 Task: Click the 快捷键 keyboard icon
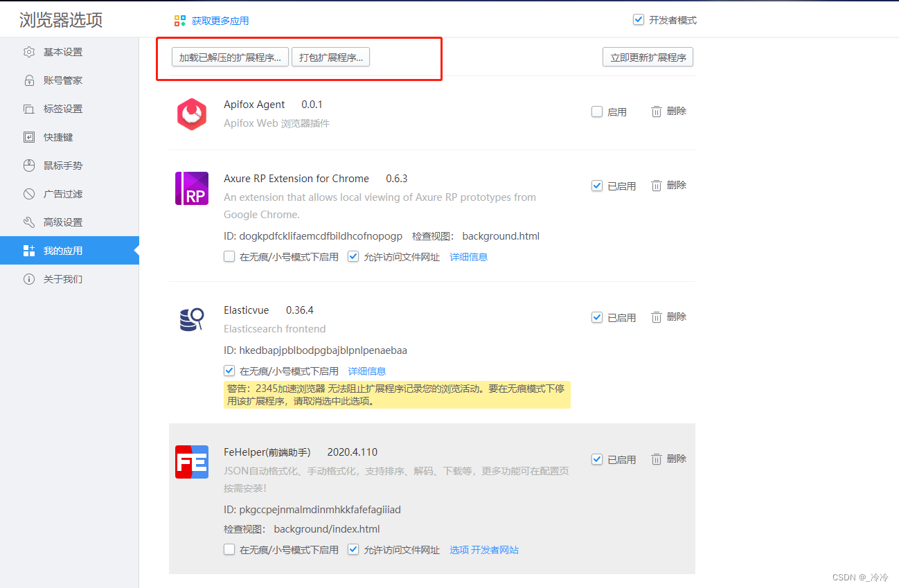pos(29,136)
